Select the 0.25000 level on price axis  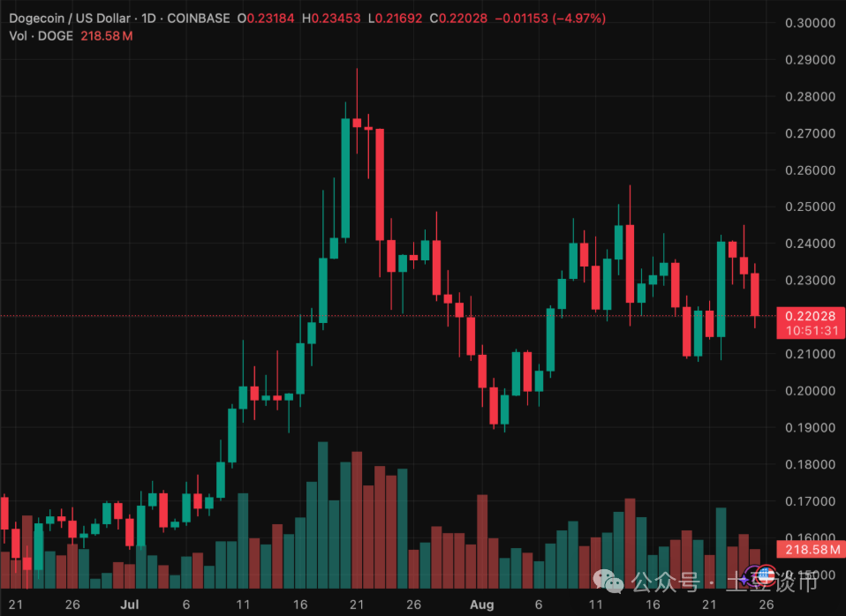click(810, 207)
